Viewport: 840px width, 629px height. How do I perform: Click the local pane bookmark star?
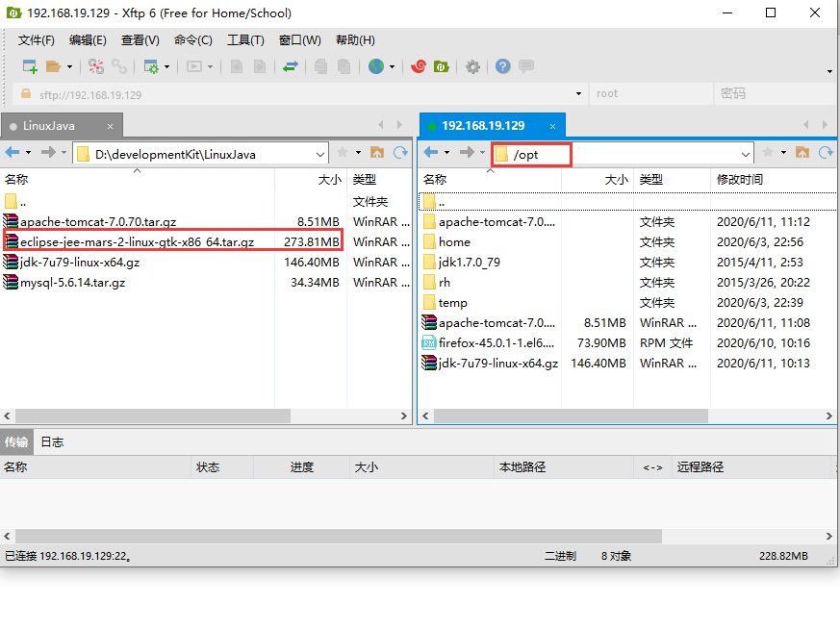coord(343,153)
